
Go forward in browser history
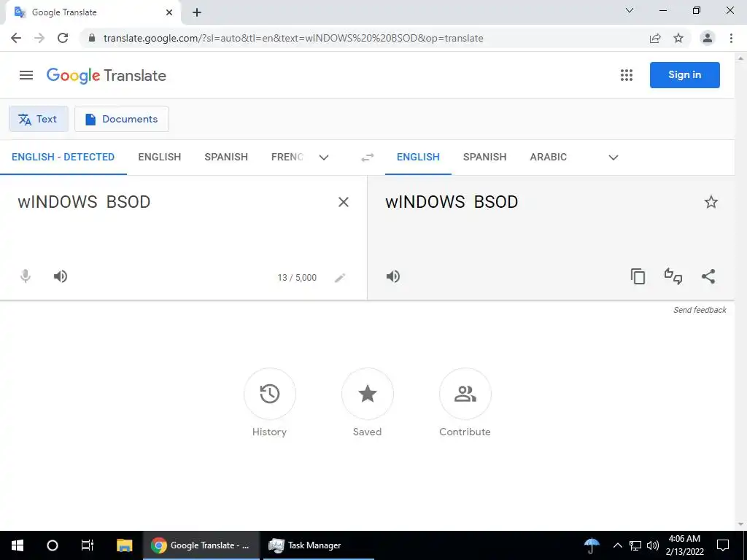(39, 38)
